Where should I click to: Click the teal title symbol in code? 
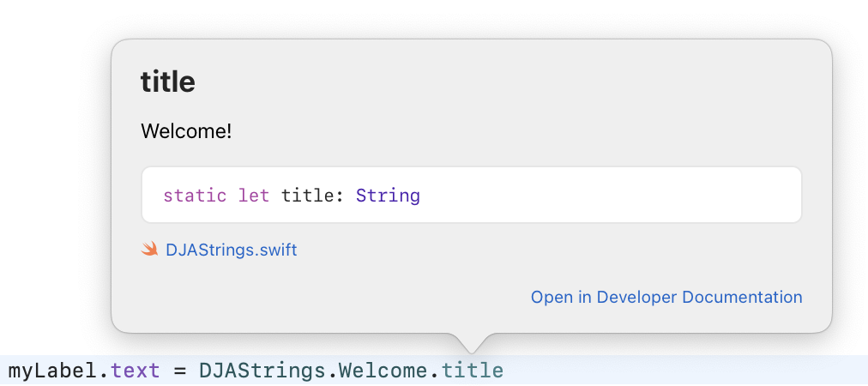click(473, 371)
